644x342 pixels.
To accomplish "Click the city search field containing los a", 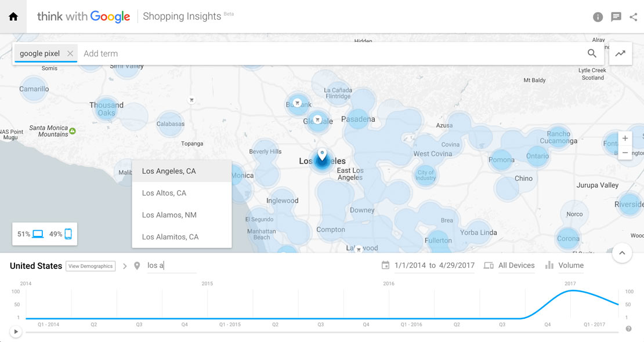I will tap(172, 265).
